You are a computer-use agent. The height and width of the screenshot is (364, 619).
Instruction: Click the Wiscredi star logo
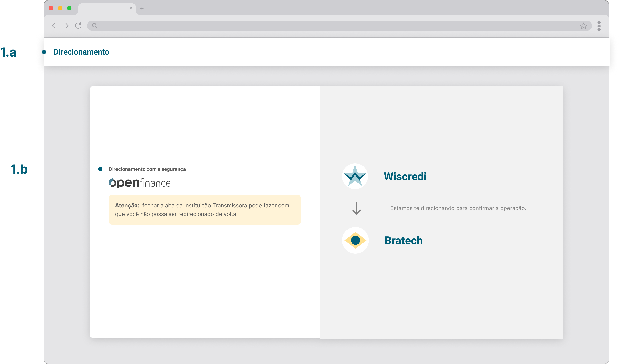tap(355, 176)
